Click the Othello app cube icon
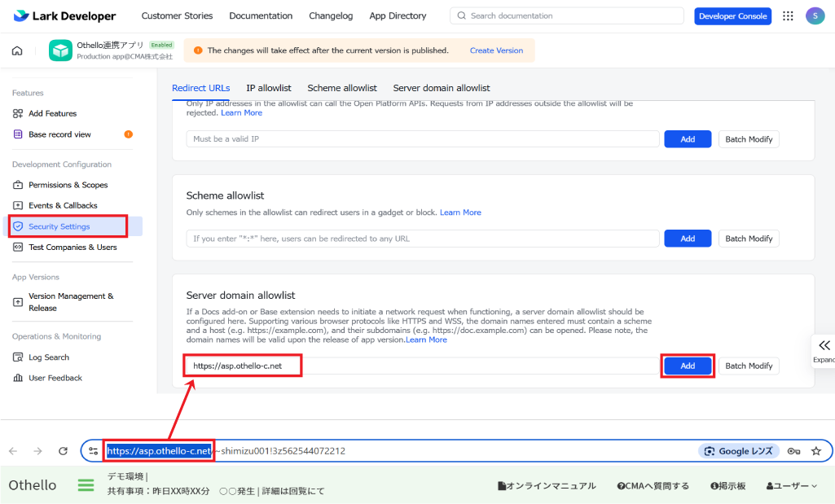Screen dimensions: 835x504 coord(61,50)
